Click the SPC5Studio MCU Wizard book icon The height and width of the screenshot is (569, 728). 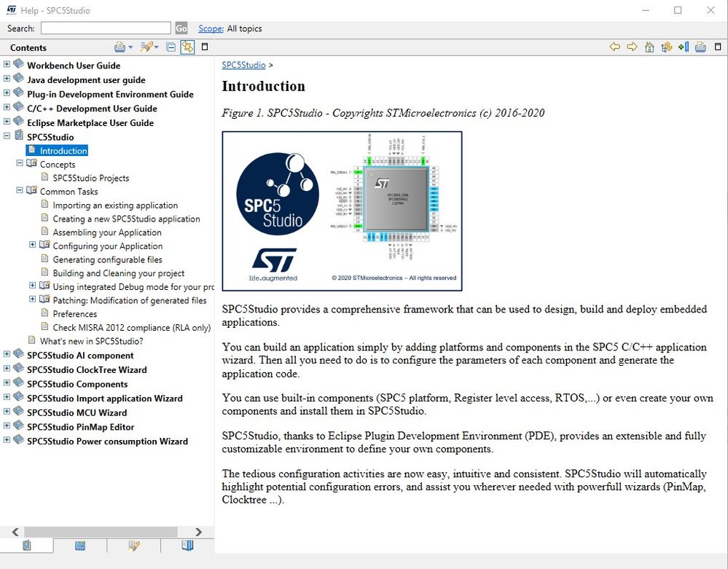[x=18, y=411]
